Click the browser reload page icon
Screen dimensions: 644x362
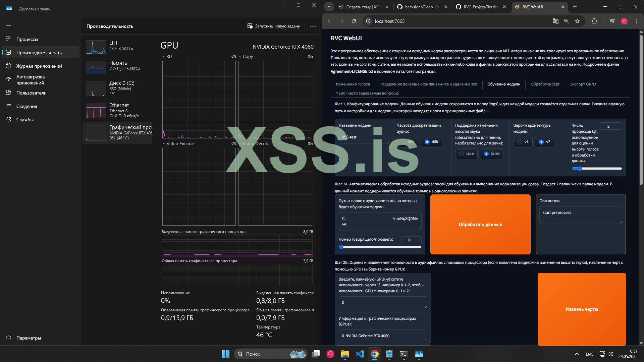[x=354, y=21]
